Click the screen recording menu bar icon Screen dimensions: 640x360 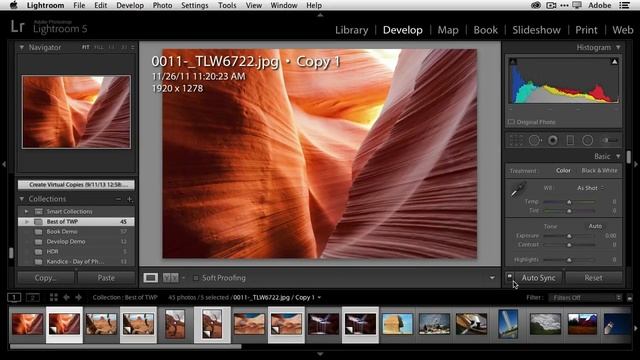coord(551,5)
